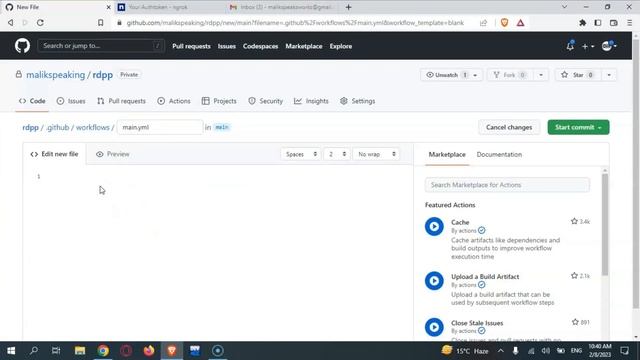Switch to the Code repository tab

coord(32,101)
